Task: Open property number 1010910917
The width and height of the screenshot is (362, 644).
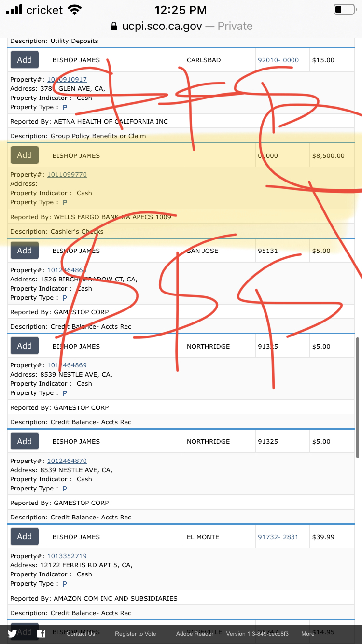Action: pos(67,79)
